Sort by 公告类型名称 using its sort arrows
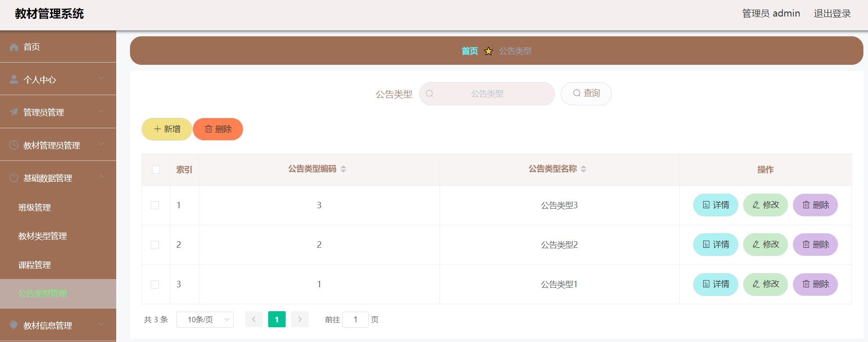 [x=583, y=169]
